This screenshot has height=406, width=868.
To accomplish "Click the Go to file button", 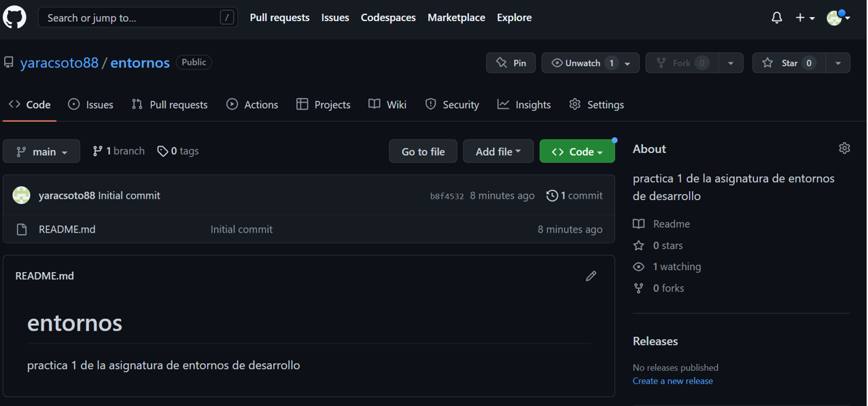I will pyautogui.click(x=423, y=151).
